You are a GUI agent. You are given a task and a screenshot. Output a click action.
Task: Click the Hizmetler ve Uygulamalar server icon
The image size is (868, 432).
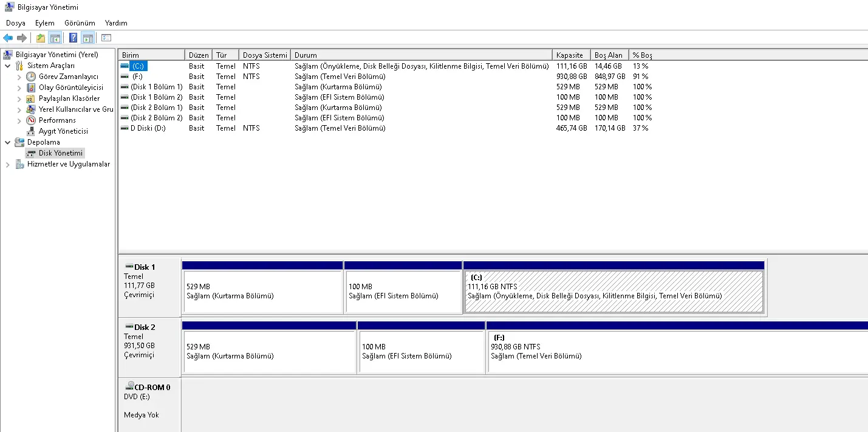[x=19, y=164]
